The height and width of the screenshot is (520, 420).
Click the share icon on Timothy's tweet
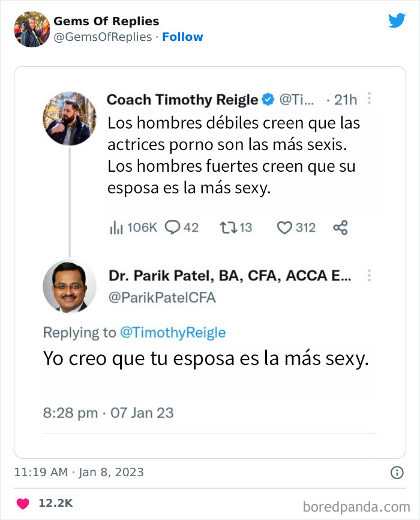point(340,228)
